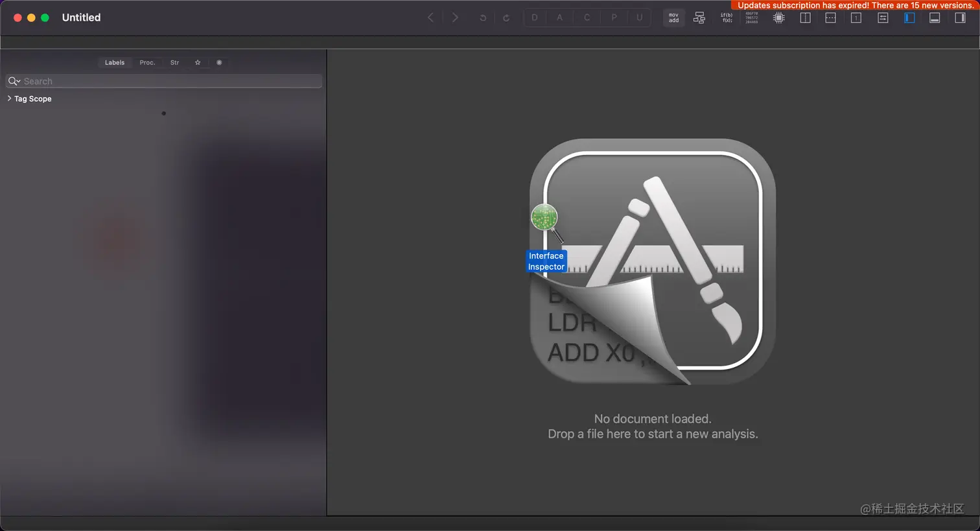Go forward with the right chevron arrow
The height and width of the screenshot is (531, 980).
point(455,18)
